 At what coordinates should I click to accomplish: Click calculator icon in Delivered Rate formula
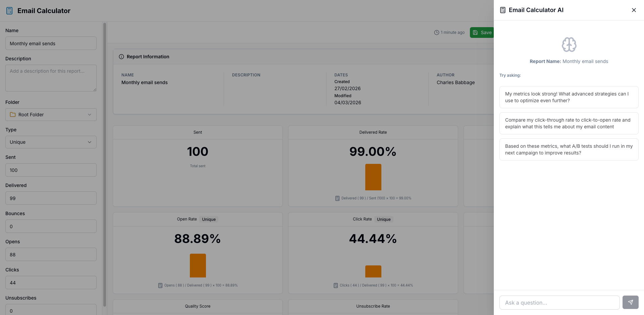click(x=337, y=198)
